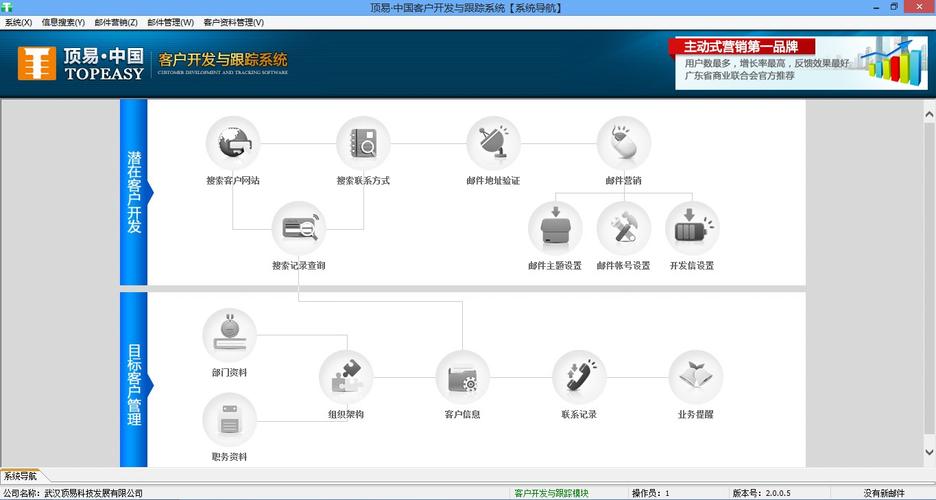Select the 系统导航 bottom tab
Image resolution: width=936 pixels, height=500 pixels.
point(21,476)
